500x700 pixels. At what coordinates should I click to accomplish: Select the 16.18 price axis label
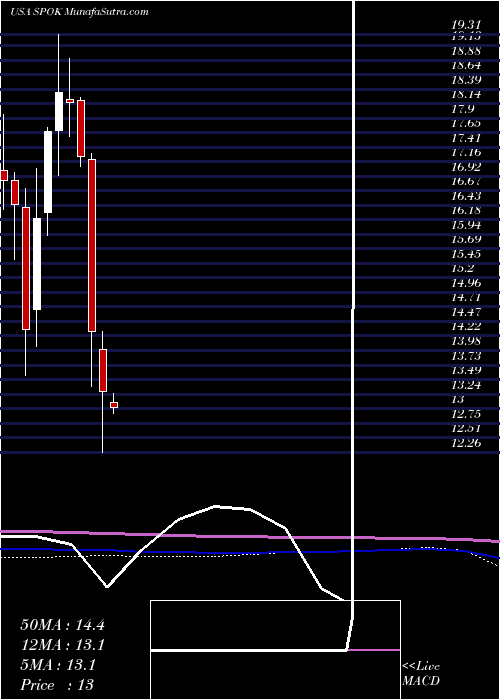(466, 211)
